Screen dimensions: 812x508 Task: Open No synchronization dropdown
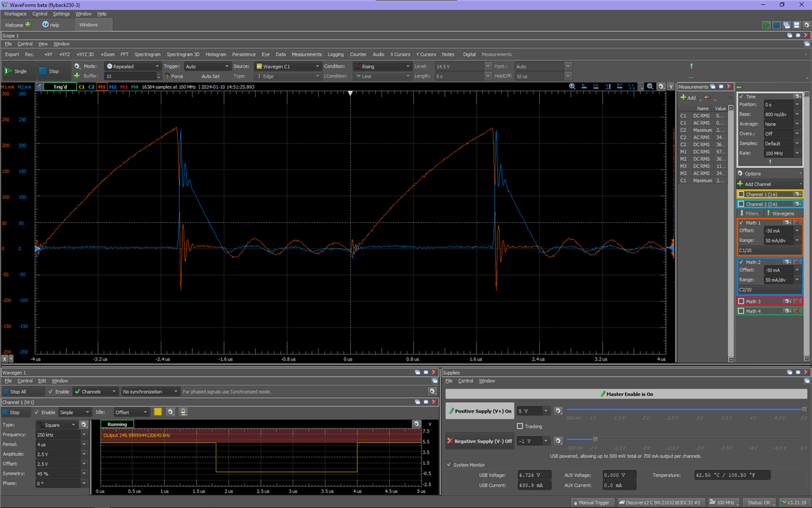coord(150,392)
